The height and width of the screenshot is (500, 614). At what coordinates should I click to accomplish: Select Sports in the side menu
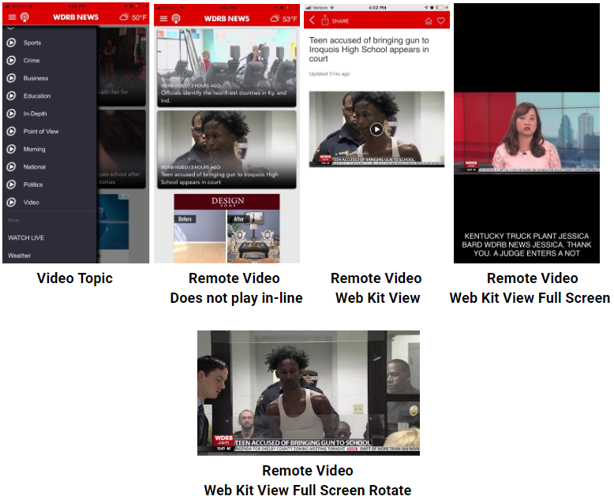pyautogui.click(x=32, y=43)
